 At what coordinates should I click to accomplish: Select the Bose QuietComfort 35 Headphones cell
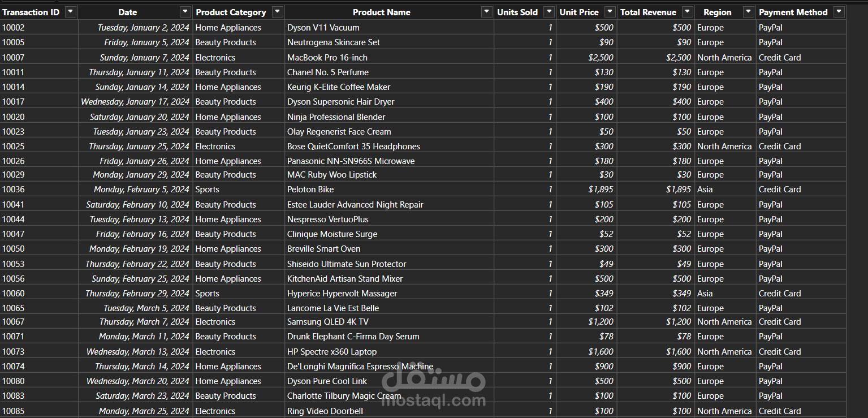click(x=389, y=146)
